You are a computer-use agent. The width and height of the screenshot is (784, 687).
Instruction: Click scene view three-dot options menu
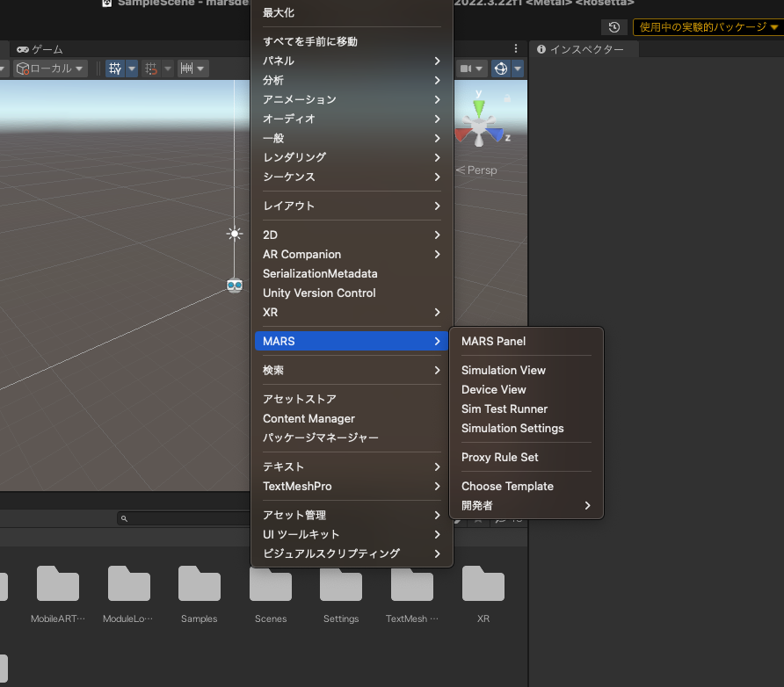tap(516, 48)
